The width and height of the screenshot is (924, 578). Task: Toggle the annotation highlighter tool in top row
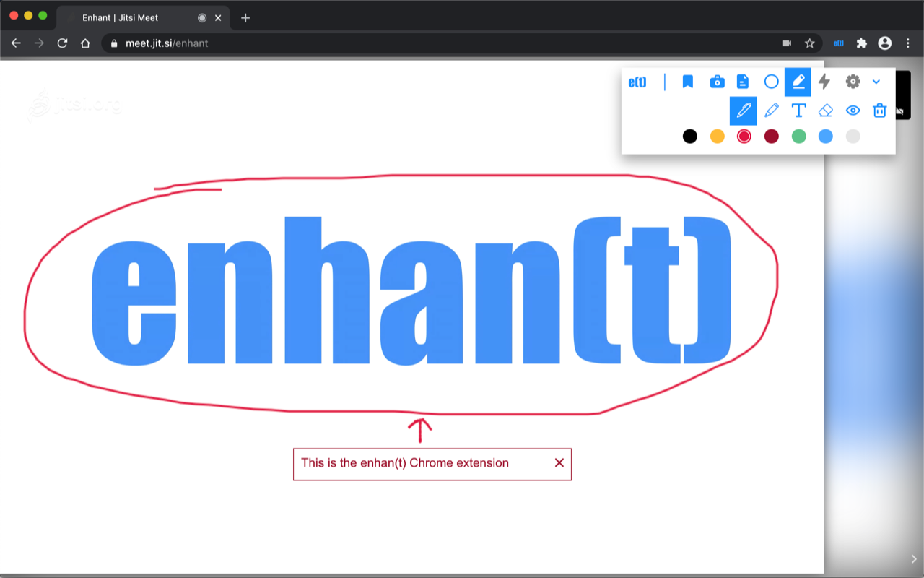coord(798,82)
